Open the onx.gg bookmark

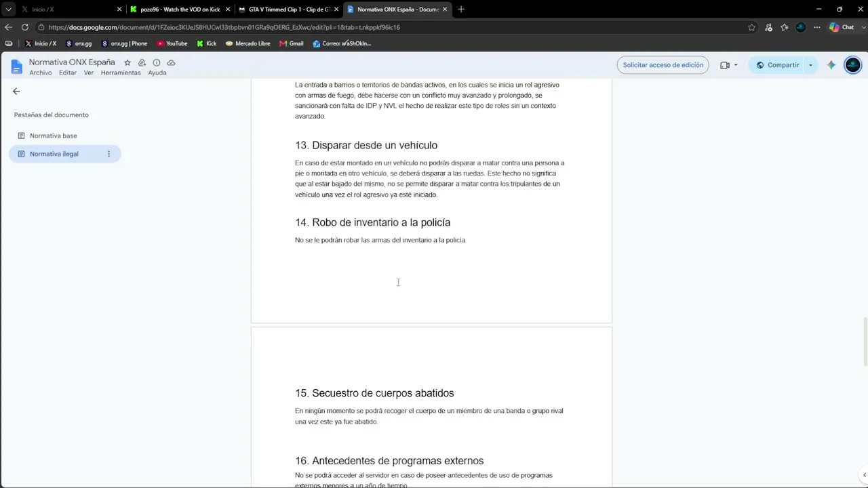tap(79, 43)
